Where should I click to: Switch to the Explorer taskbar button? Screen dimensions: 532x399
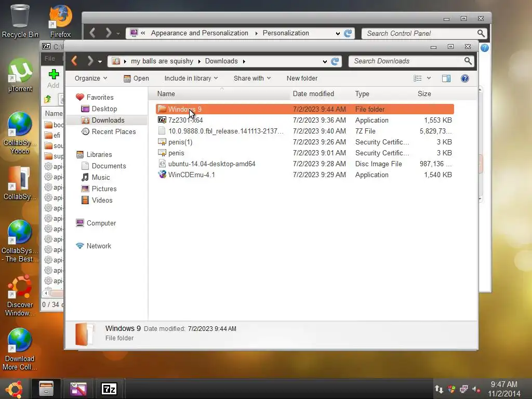(46, 389)
